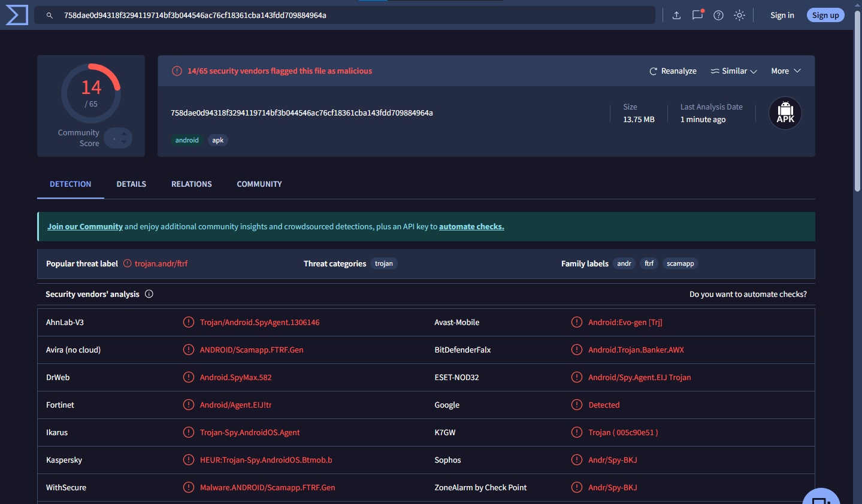Follow the automate checks link
Viewport: 862px width, 504px height.
pos(471,227)
